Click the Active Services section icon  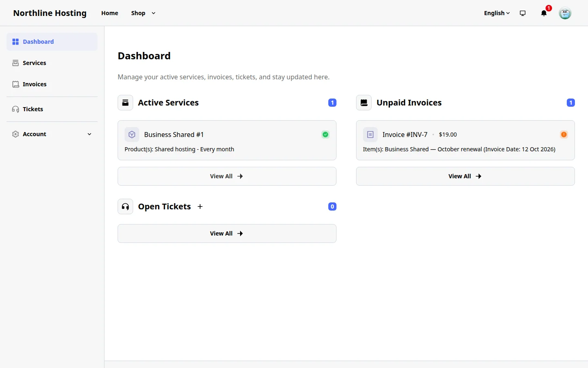tap(125, 103)
